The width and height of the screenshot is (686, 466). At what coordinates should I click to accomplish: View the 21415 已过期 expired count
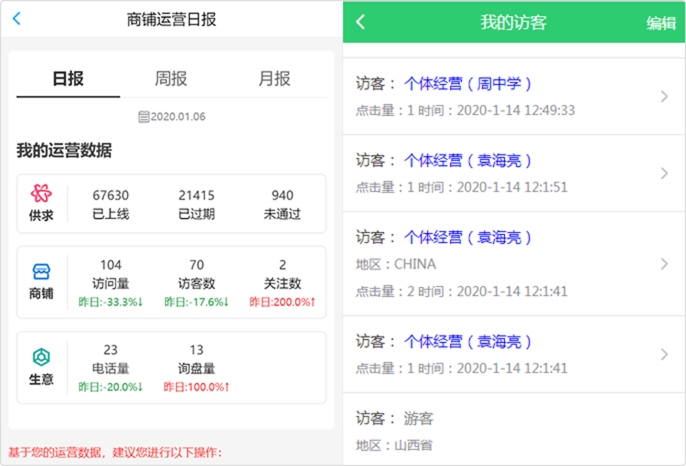pos(197,204)
